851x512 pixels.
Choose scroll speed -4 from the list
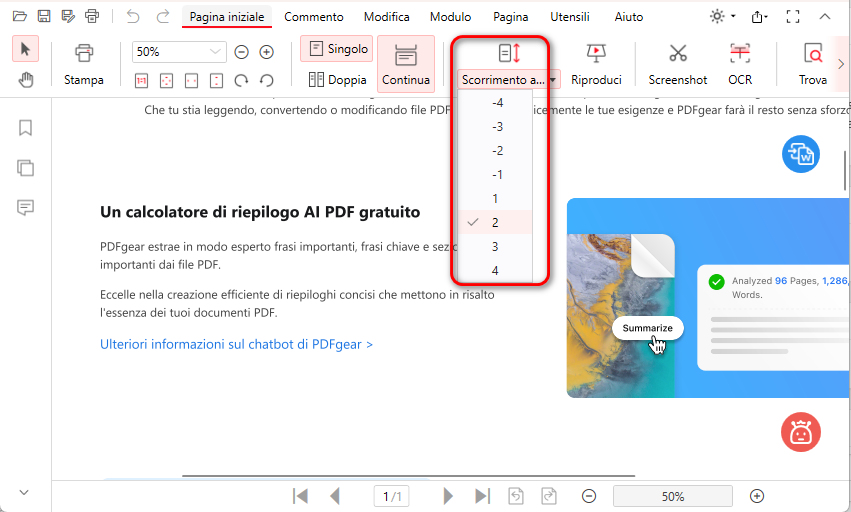[x=495, y=103]
